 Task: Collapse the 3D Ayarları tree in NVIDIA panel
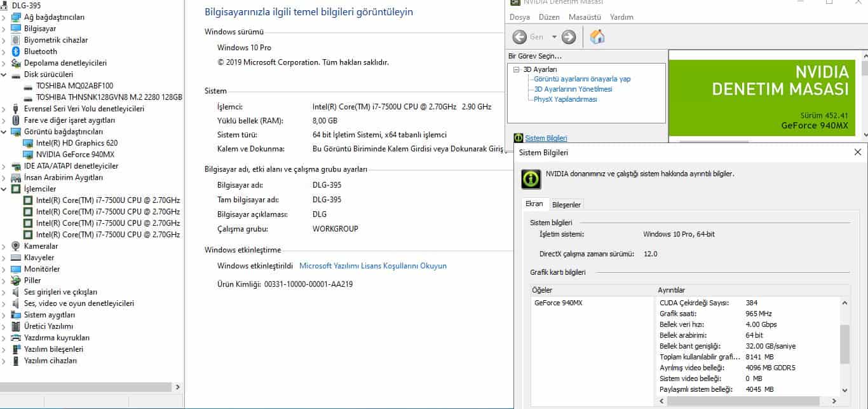(x=517, y=69)
